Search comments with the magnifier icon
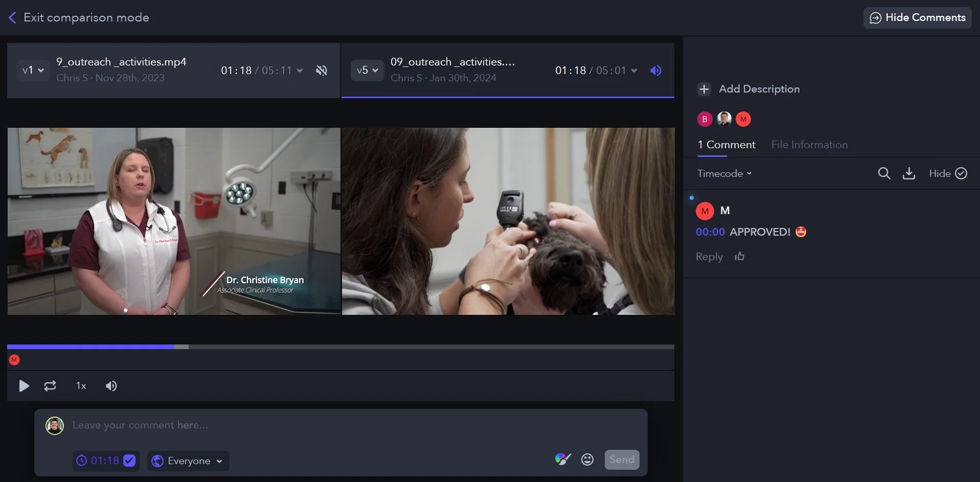 (x=884, y=173)
